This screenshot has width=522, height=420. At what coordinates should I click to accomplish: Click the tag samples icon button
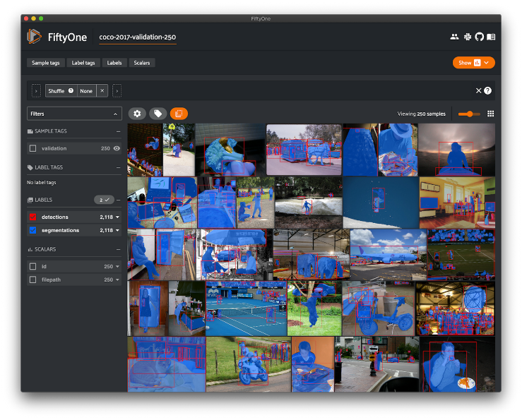click(x=158, y=114)
